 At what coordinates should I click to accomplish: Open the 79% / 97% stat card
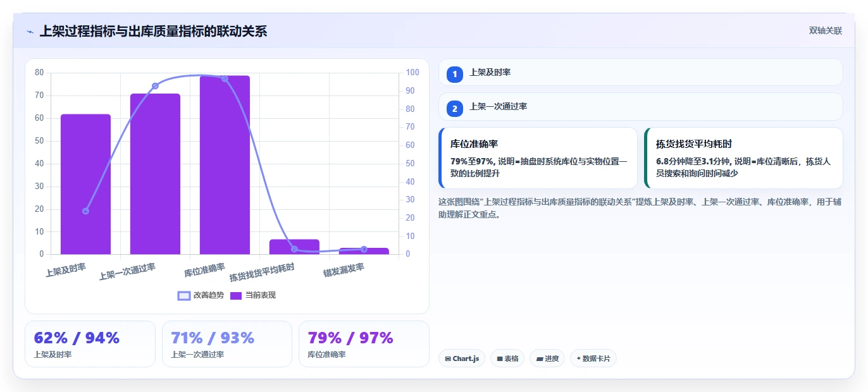point(364,344)
